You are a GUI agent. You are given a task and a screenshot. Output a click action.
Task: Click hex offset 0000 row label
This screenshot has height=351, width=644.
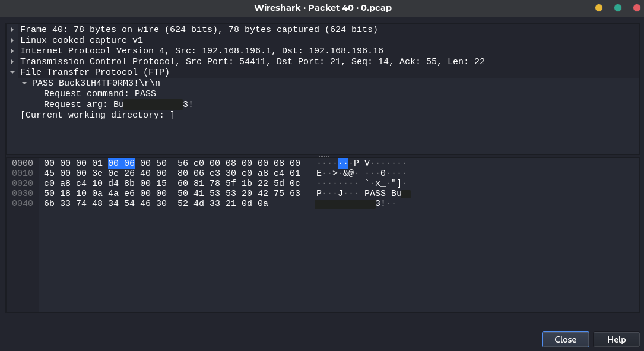click(x=22, y=163)
